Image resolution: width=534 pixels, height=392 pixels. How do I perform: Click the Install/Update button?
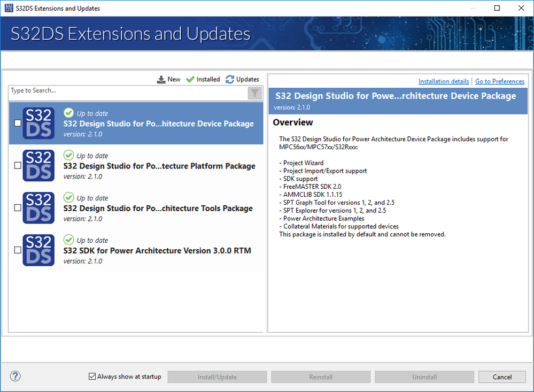217,377
